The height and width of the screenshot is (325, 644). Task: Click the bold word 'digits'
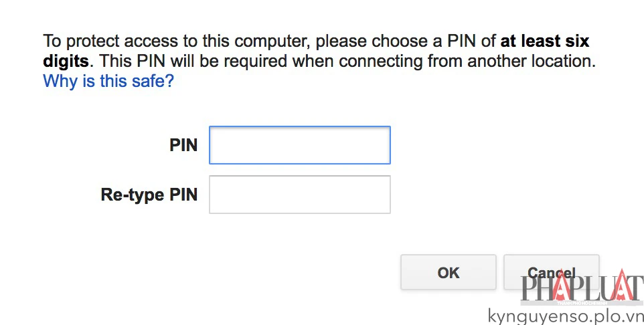[66, 62]
